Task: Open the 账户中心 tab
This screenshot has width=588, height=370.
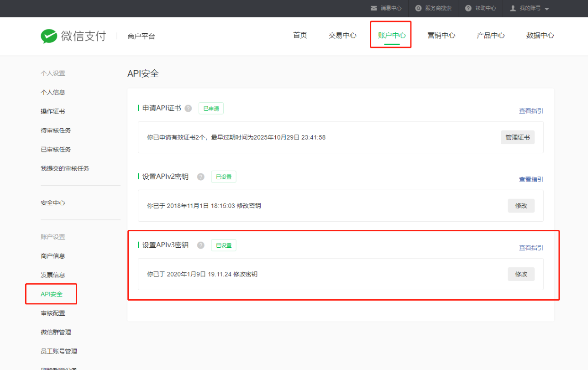Action: tap(392, 35)
